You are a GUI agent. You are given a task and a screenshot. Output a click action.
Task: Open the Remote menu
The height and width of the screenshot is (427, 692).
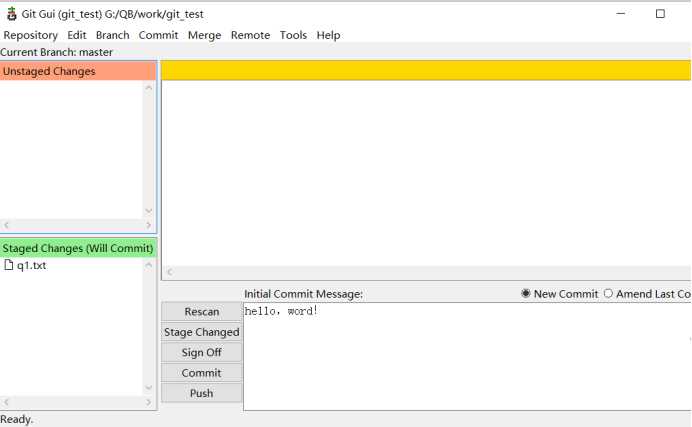pos(250,35)
